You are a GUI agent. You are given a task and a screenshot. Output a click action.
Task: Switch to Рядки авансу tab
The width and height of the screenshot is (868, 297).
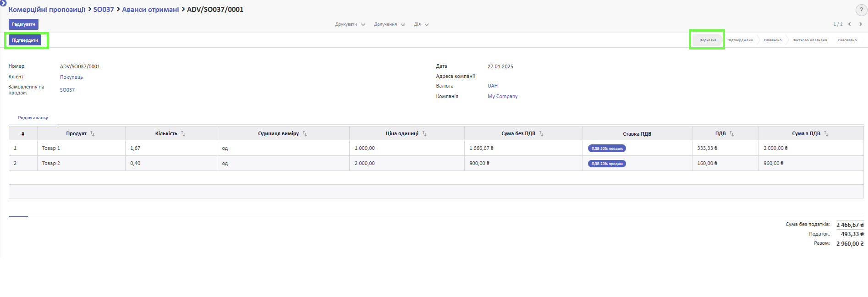coord(33,118)
